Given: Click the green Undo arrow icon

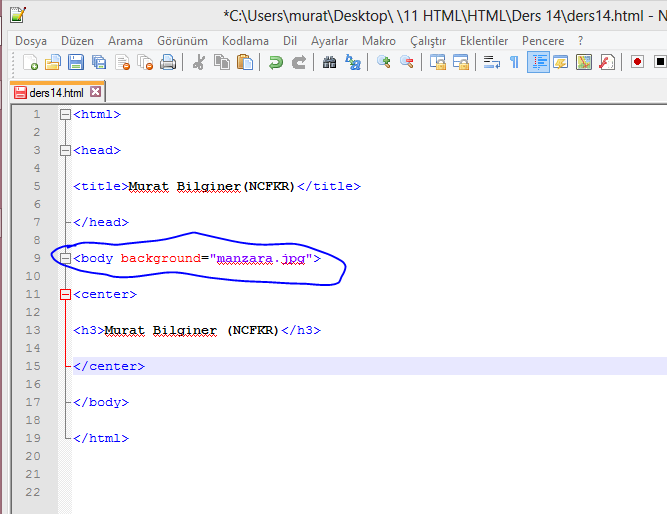Looking at the screenshot, I should (x=275, y=62).
